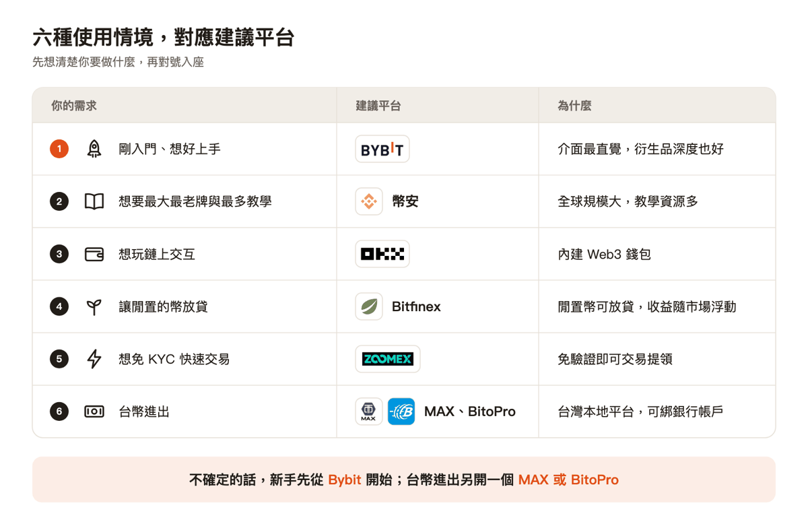Click the MAX、BitoPro platform name text

pos(470,411)
